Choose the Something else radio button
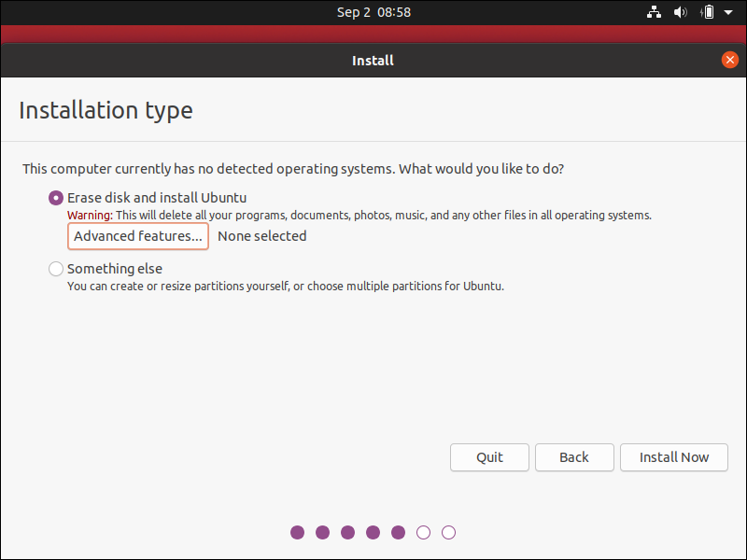Screen dimensions: 747x560 click(56, 269)
